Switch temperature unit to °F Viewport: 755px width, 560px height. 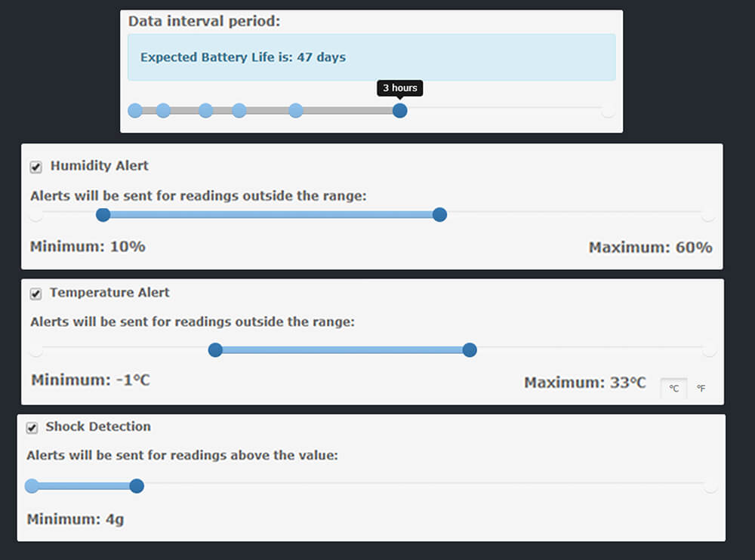(x=701, y=389)
